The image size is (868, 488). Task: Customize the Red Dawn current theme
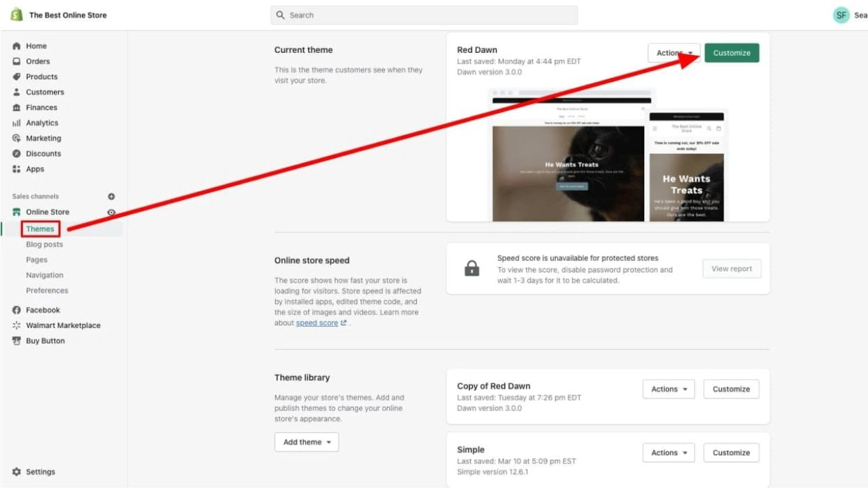732,53
